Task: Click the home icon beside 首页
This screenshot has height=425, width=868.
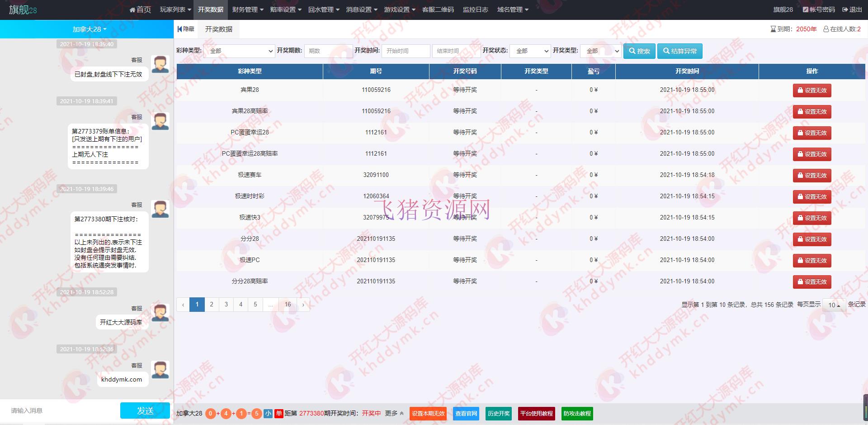Action: (x=132, y=9)
